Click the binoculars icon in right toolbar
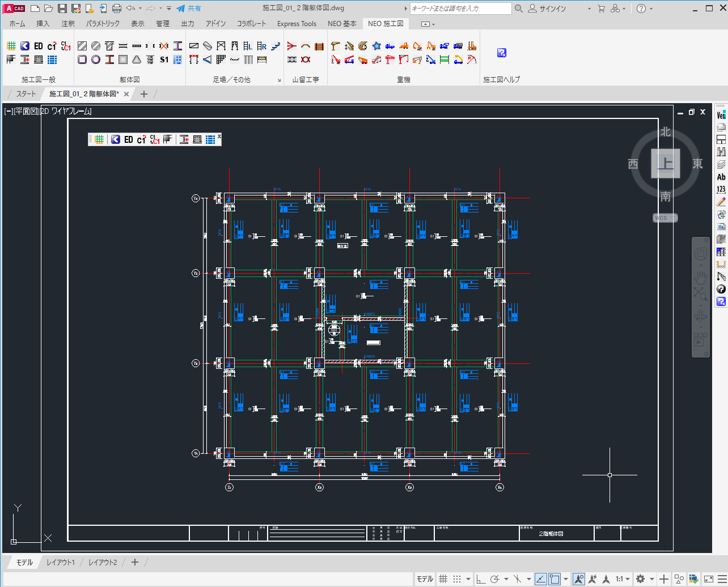728x587 pixels. click(x=721, y=152)
